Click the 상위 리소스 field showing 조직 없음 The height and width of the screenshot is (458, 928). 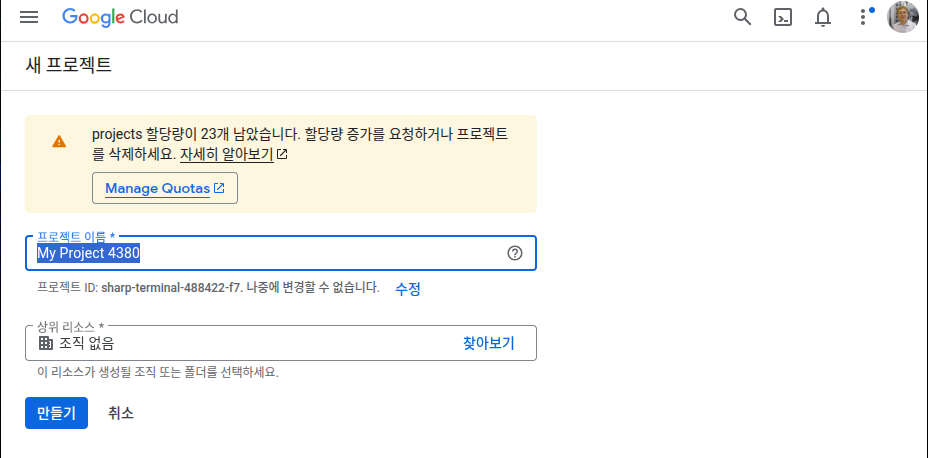(x=240, y=343)
